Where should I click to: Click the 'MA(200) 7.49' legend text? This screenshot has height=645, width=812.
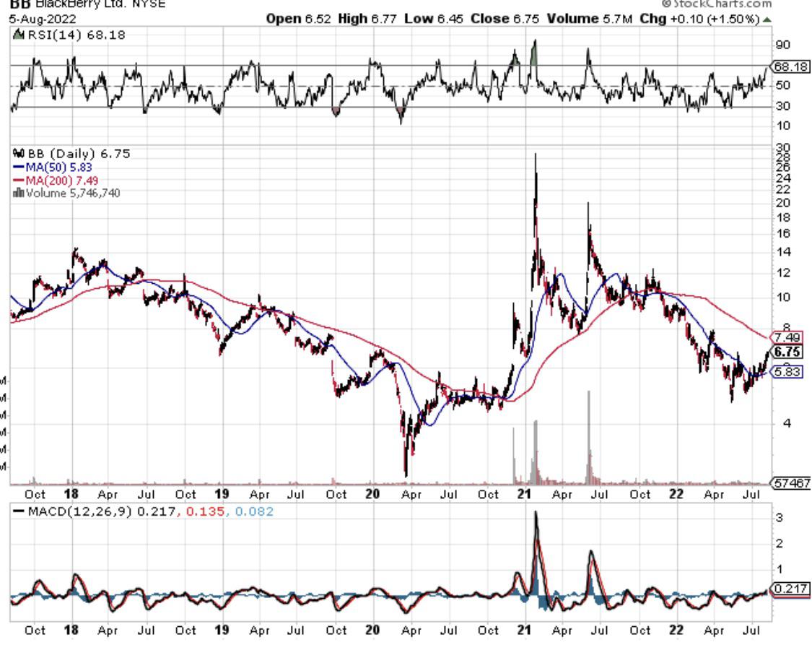point(61,181)
